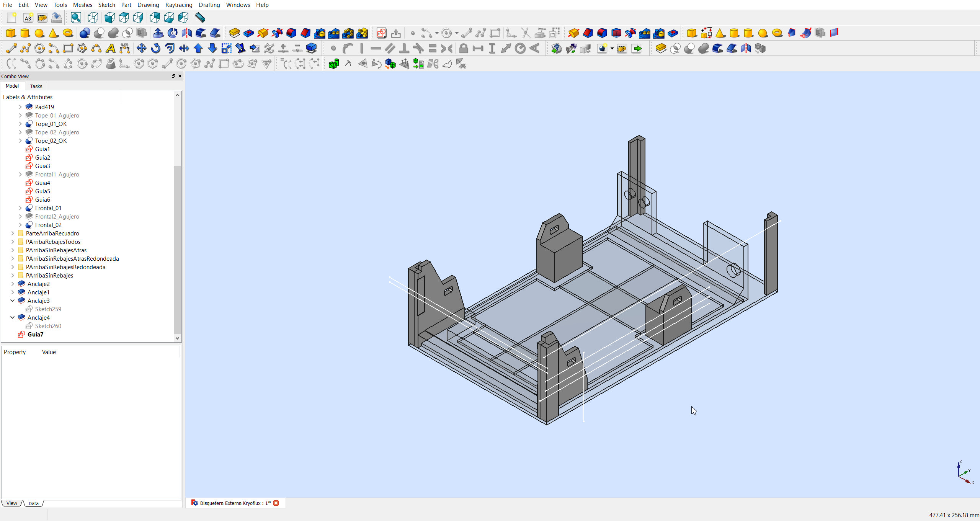This screenshot has width=980, height=521.
Task: Close the Disquetera Externa Kryoflux document tab
Action: [276, 503]
